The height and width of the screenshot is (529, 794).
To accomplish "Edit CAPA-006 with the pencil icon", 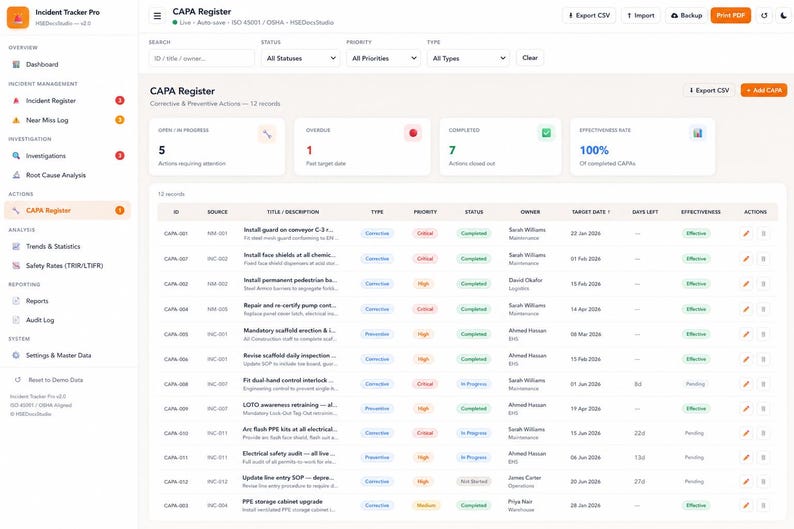I will tap(746, 359).
